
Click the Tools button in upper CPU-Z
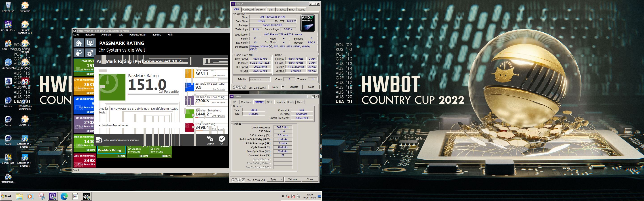coord(275,87)
